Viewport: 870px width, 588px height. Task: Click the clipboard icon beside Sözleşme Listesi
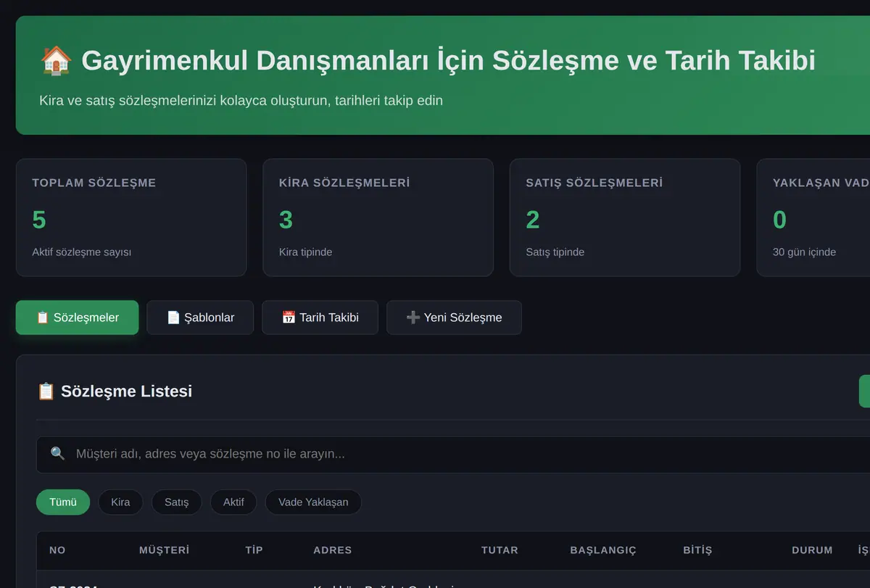click(x=46, y=392)
